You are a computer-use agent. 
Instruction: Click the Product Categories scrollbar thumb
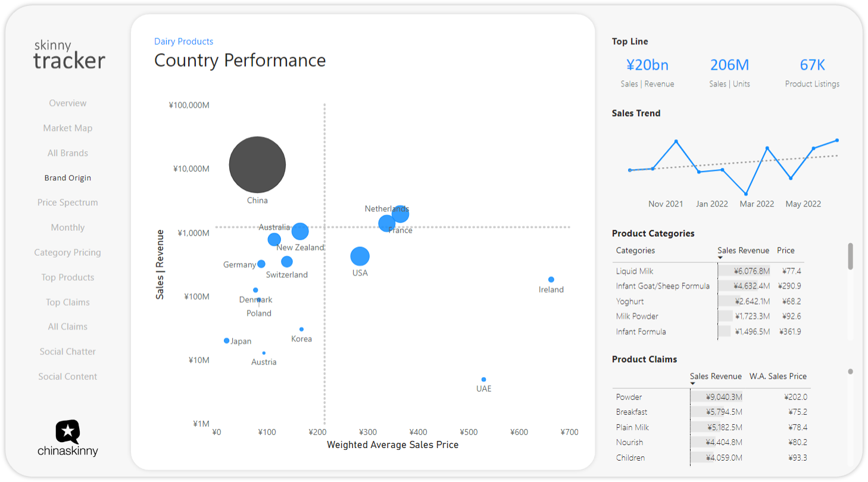coord(850,256)
